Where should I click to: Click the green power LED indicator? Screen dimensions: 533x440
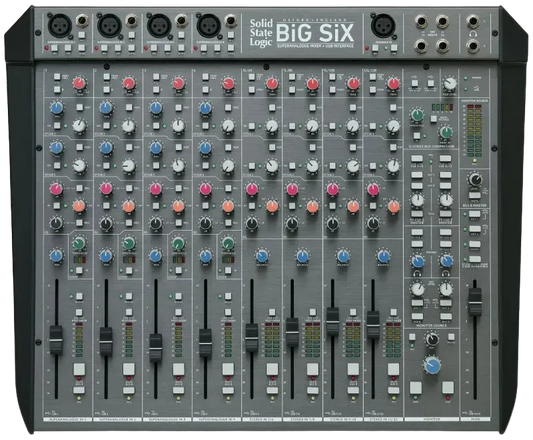click(x=466, y=78)
